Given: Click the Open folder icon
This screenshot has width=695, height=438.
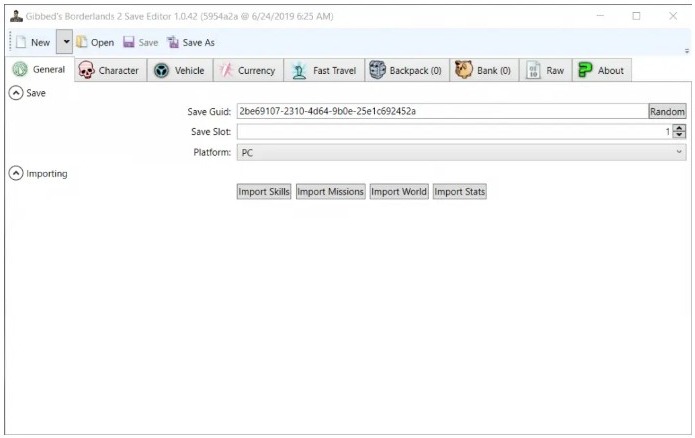Looking at the screenshot, I should 82,43.
